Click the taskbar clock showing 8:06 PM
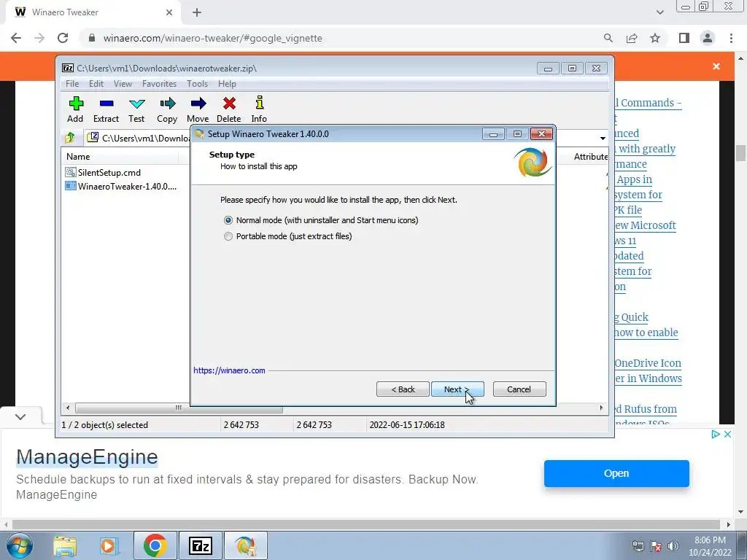Viewport: 747px width, 560px height. [710, 545]
